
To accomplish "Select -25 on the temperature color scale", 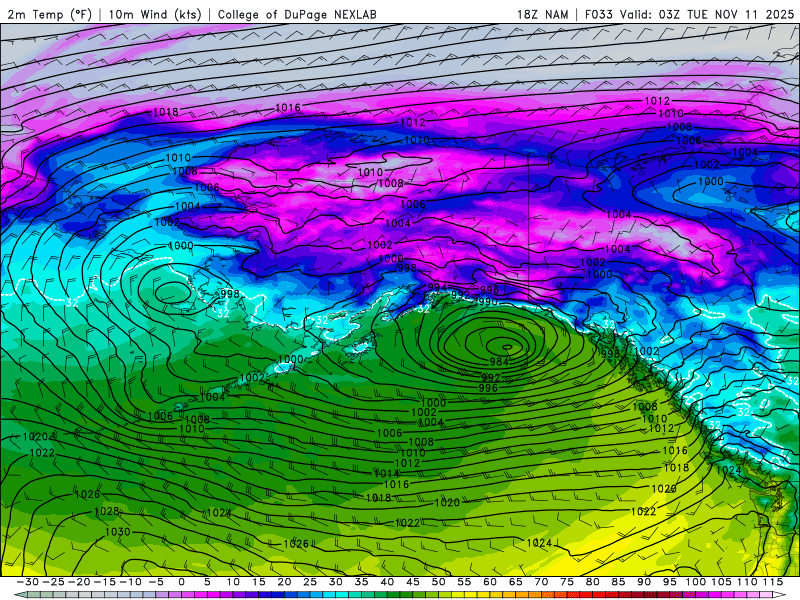I will click(x=53, y=582).
